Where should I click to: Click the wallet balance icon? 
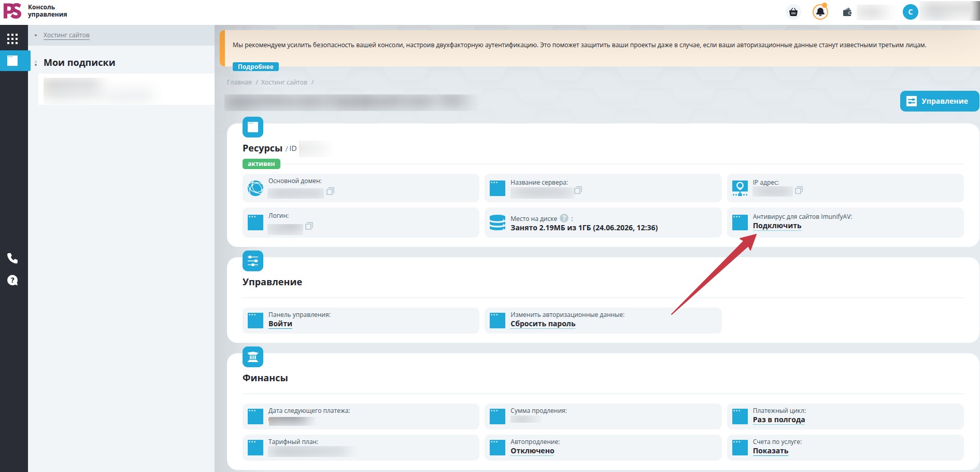[x=847, y=12]
